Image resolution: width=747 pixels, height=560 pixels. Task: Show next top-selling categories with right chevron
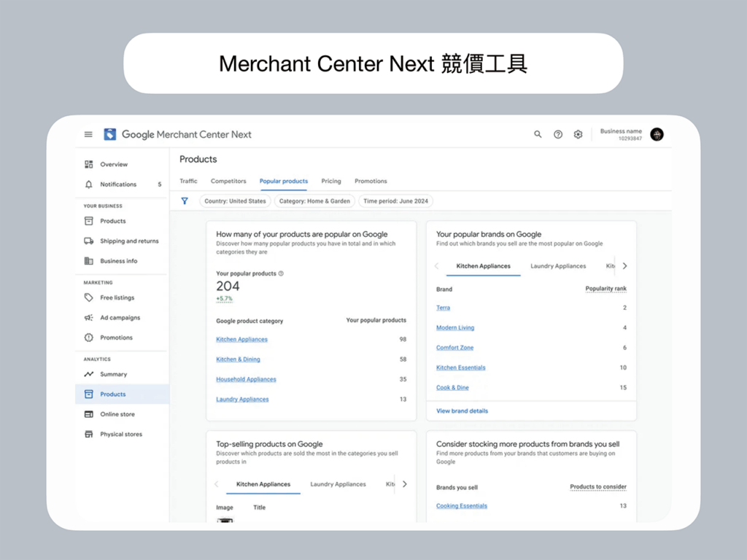coord(405,484)
